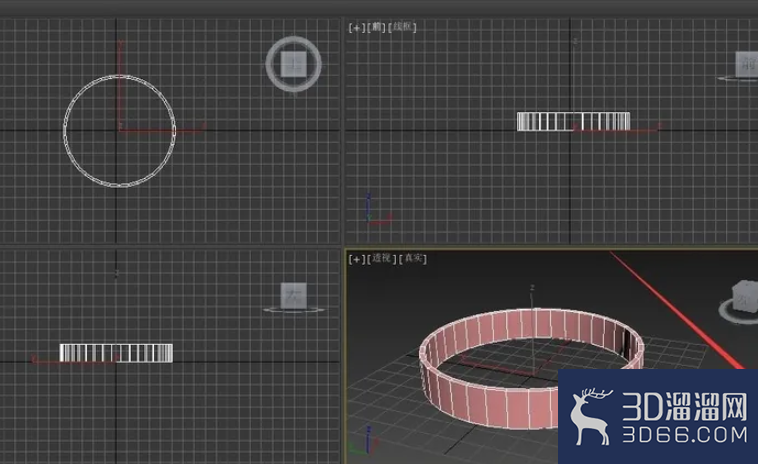Open the 透视 view label menu
Screen dimensions: 758x464
tap(382, 259)
